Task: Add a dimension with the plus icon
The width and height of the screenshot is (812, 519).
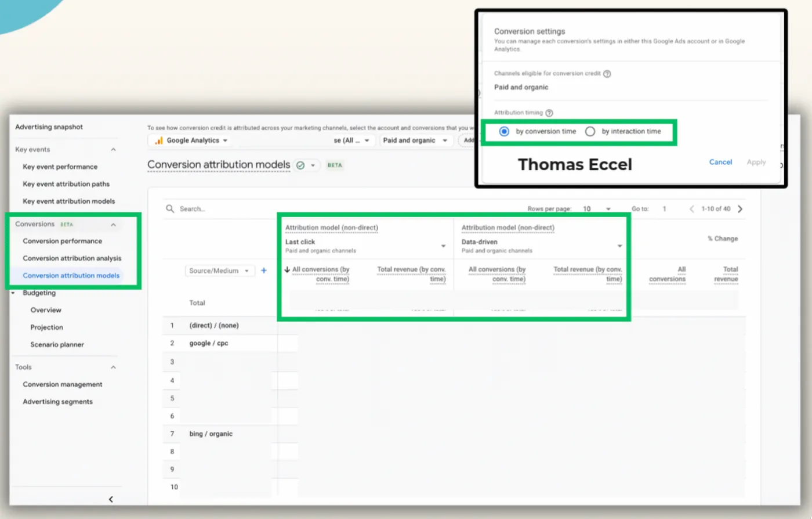Action: [x=264, y=271]
